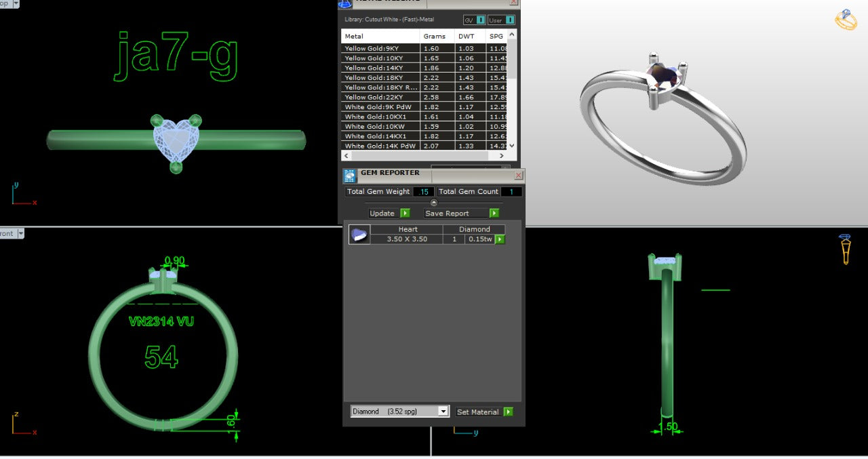
Task: Click metal table's scroll left arrow
Action: pos(346,156)
